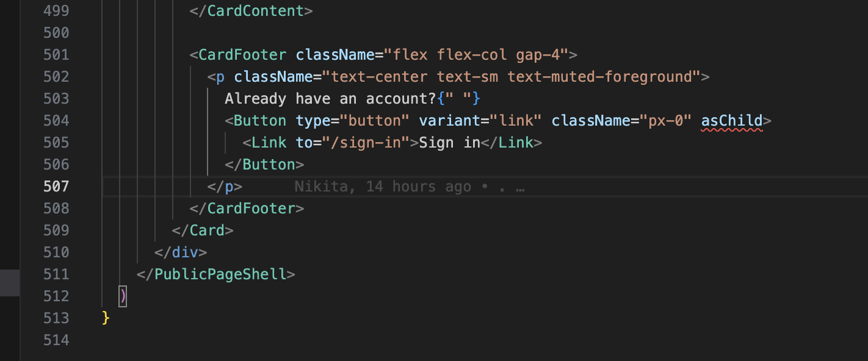Click line number 514 in the gutter
This screenshot has height=361, width=868.
pos(56,340)
